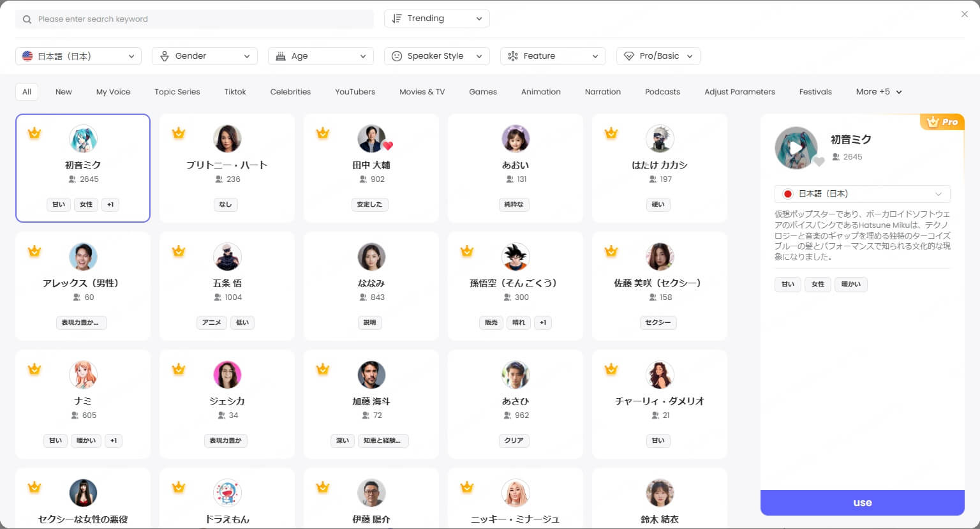Click the crown icon on ナミ card
The height and width of the screenshot is (529, 980).
point(34,369)
